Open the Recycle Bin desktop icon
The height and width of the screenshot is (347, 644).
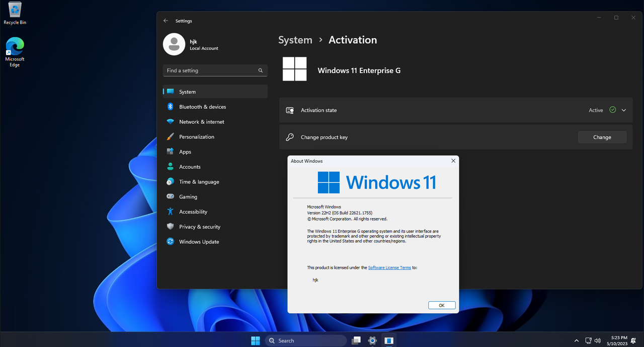tap(15, 13)
